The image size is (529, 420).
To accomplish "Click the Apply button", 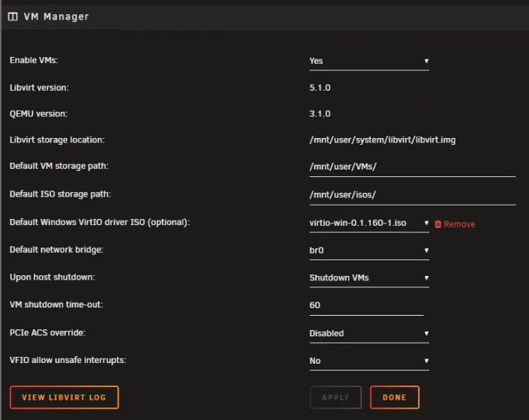I will tap(335, 397).
